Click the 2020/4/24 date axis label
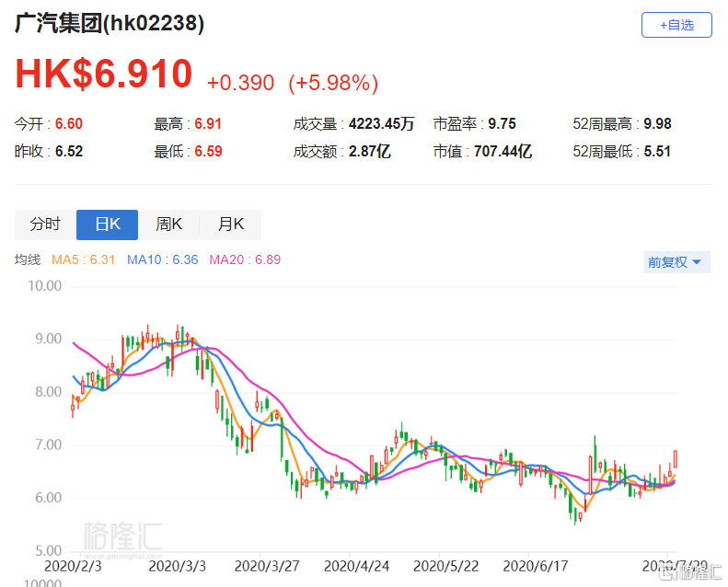 coord(356,566)
